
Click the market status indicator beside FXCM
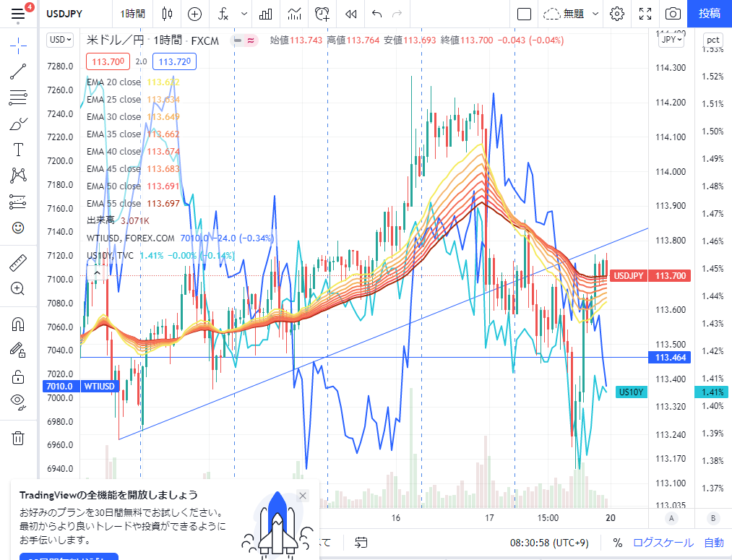[x=238, y=40]
